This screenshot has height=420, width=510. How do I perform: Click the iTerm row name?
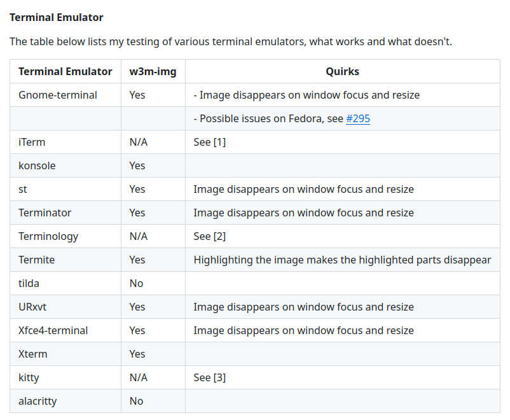(32, 143)
